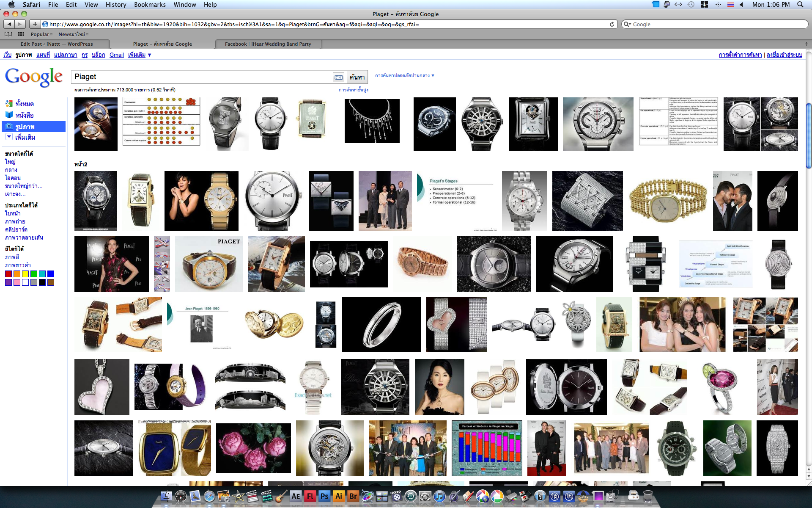Open Time Machine from the Dock
Viewport: 812px width, 508px height.
(x=411, y=496)
